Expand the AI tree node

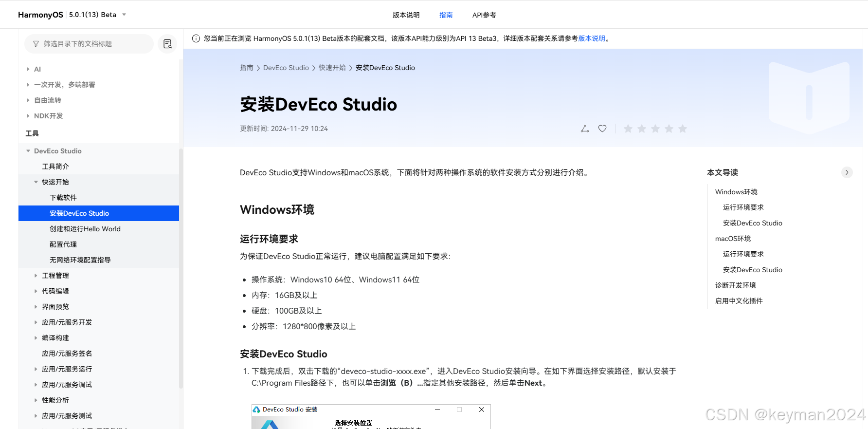click(28, 69)
